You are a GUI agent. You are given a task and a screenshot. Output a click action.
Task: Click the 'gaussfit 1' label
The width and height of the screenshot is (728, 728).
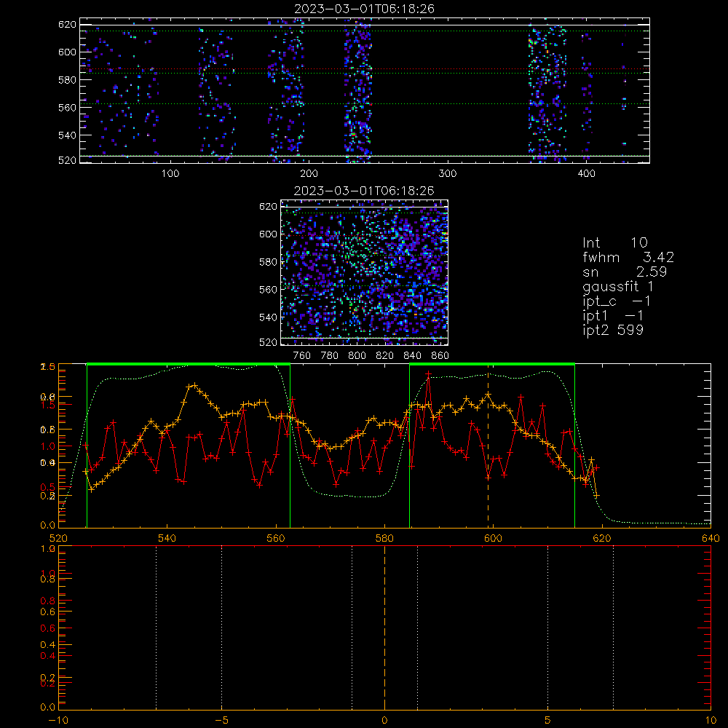[618, 286]
